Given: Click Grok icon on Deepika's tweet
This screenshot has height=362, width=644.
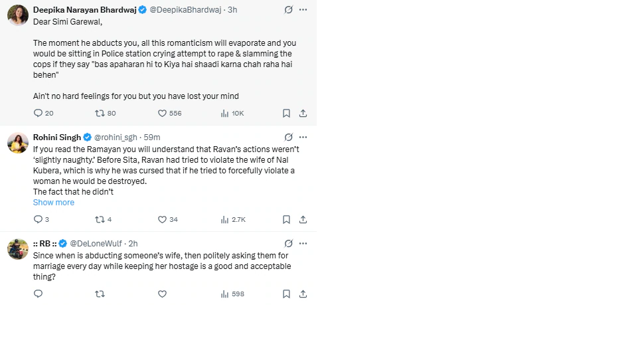Looking at the screenshot, I should (x=288, y=10).
